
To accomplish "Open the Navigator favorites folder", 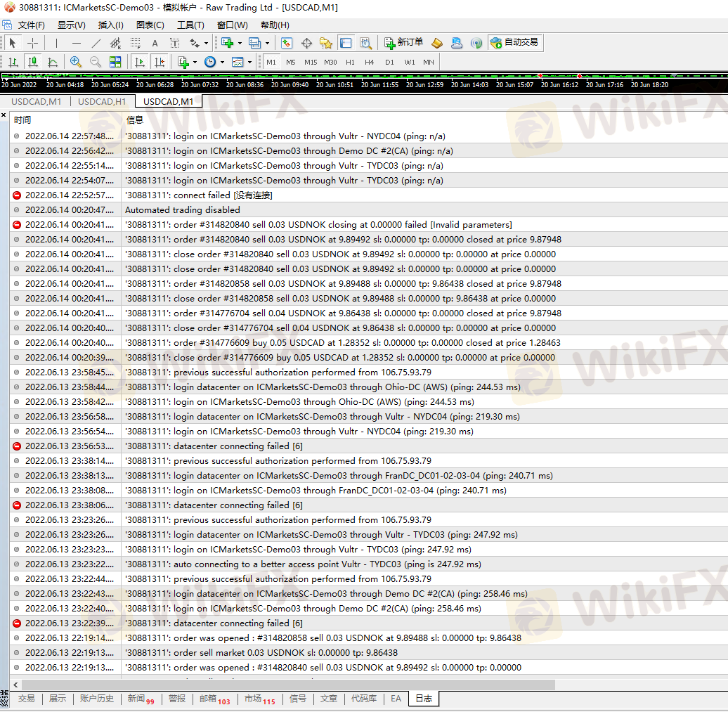I will (x=326, y=43).
